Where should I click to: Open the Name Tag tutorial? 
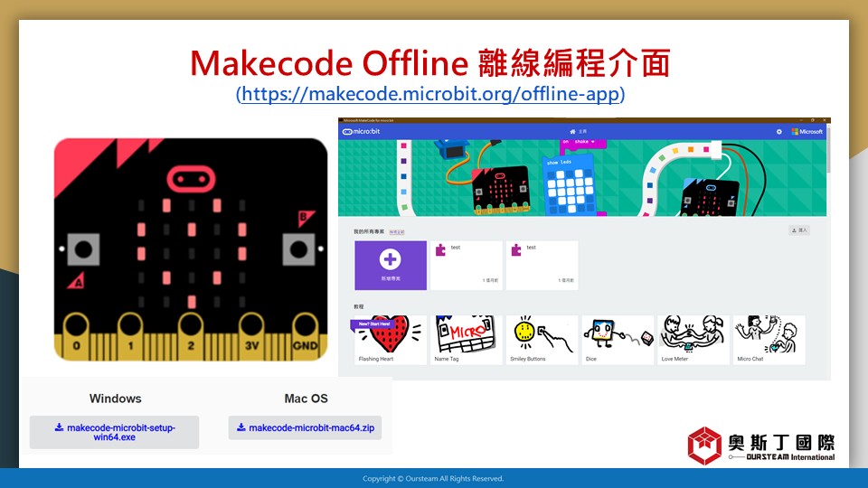tap(467, 340)
